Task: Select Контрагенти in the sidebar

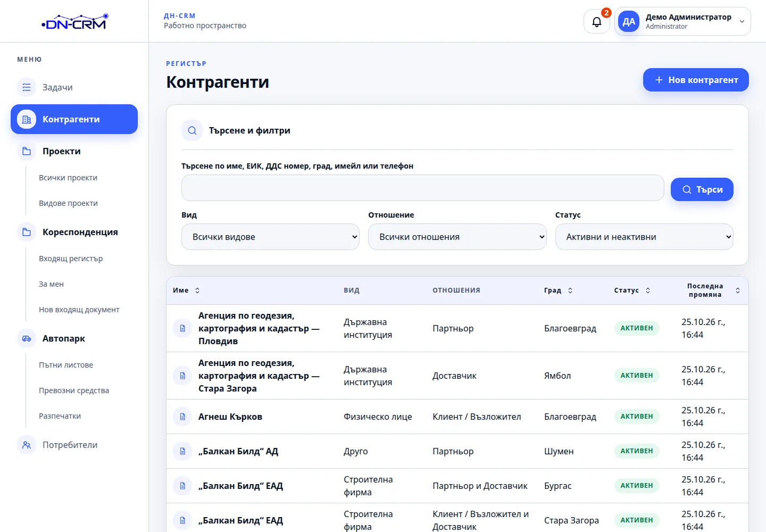Action: pos(74,119)
